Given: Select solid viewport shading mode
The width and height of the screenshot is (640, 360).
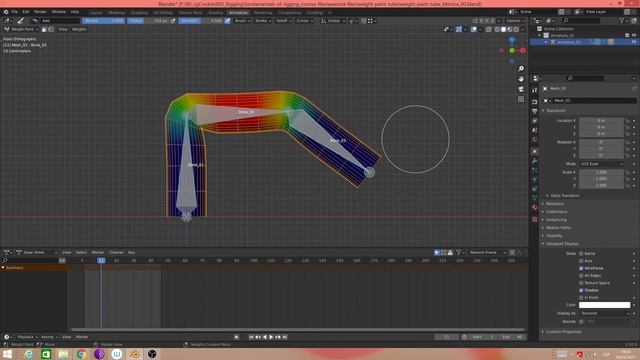Looking at the screenshot, I should [503, 29].
